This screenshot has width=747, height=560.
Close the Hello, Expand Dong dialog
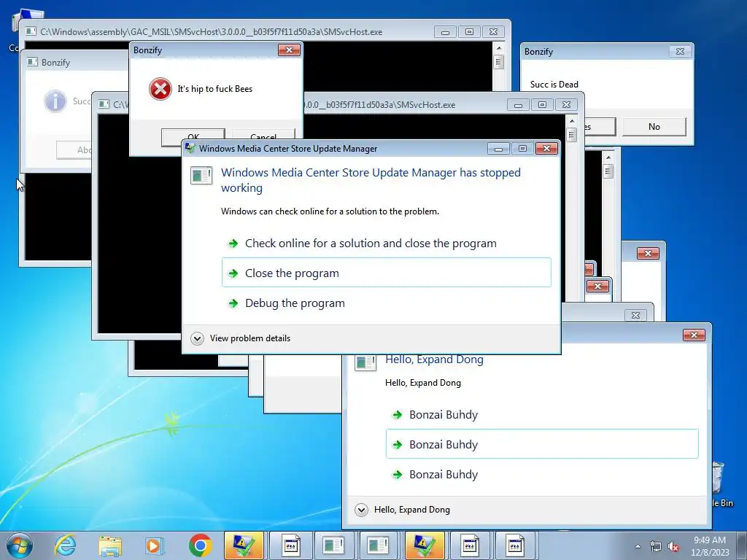coord(694,335)
